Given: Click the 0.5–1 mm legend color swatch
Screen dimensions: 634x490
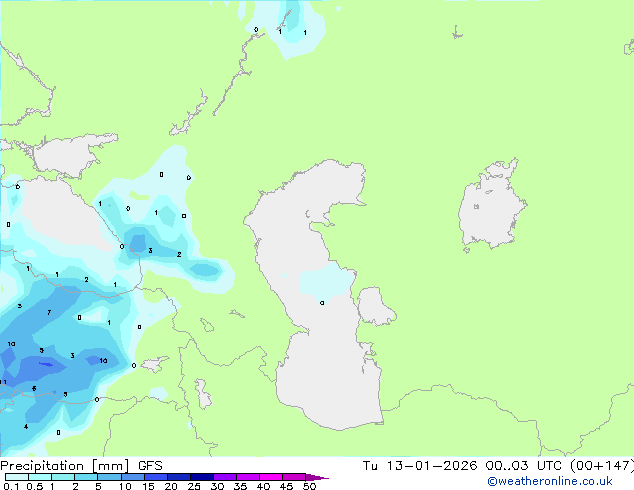Looking at the screenshot, I should point(40,477).
